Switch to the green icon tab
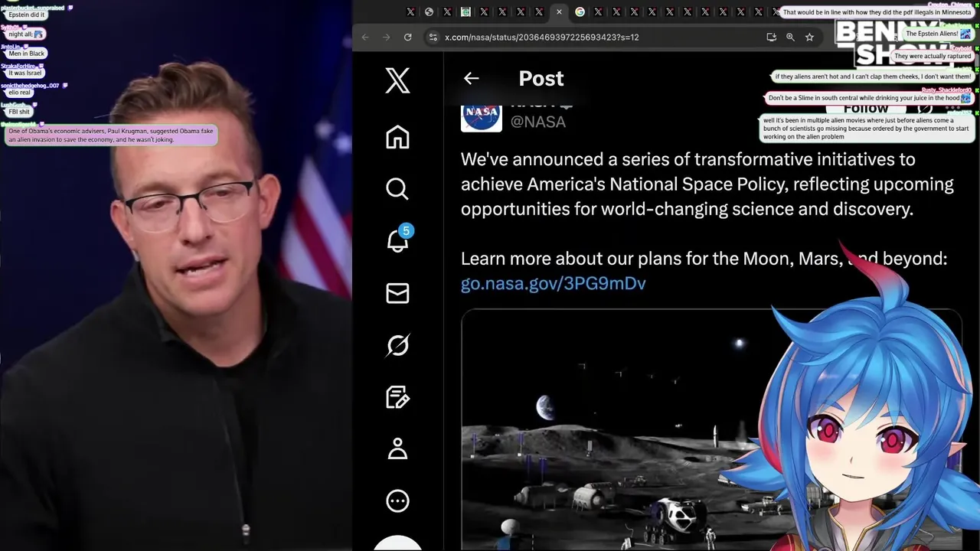 (465, 11)
